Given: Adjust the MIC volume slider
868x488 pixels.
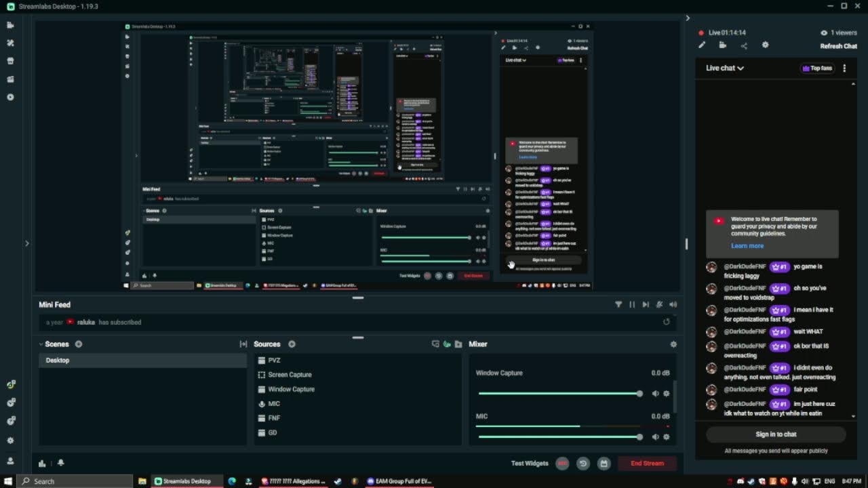Looking at the screenshot, I should coord(560,437).
